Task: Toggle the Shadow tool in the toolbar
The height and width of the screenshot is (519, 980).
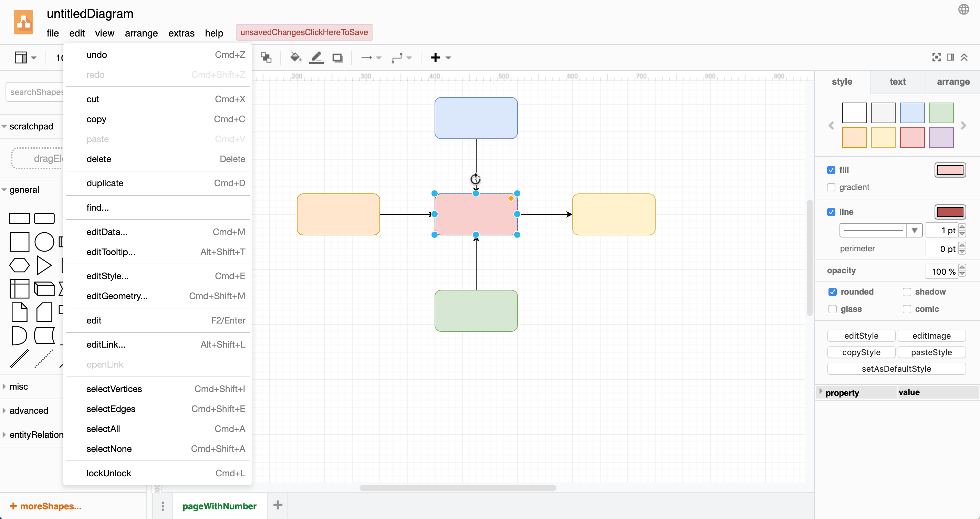Action: pos(337,57)
